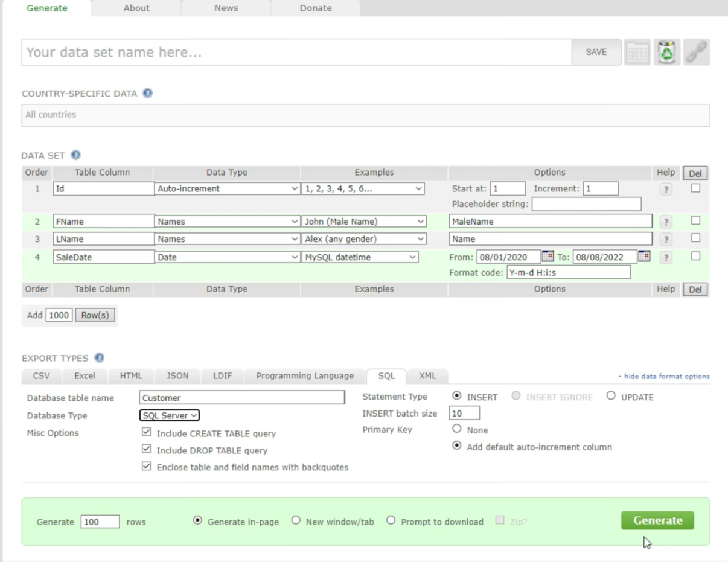Open help for COUNTRY-SPECIFIC DATA
The height and width of the screenshot is (562, 728).
tap(147, 93)
